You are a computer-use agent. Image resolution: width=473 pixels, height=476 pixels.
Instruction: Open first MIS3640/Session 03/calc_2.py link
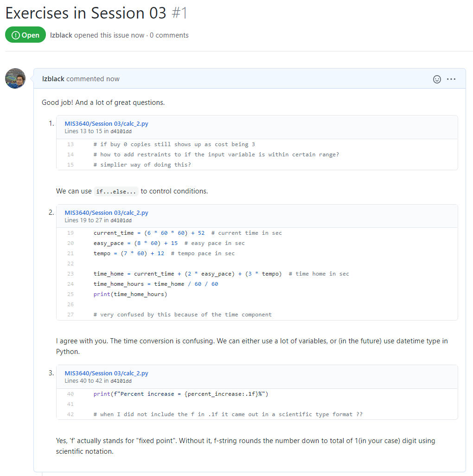(x=106, y=123)
